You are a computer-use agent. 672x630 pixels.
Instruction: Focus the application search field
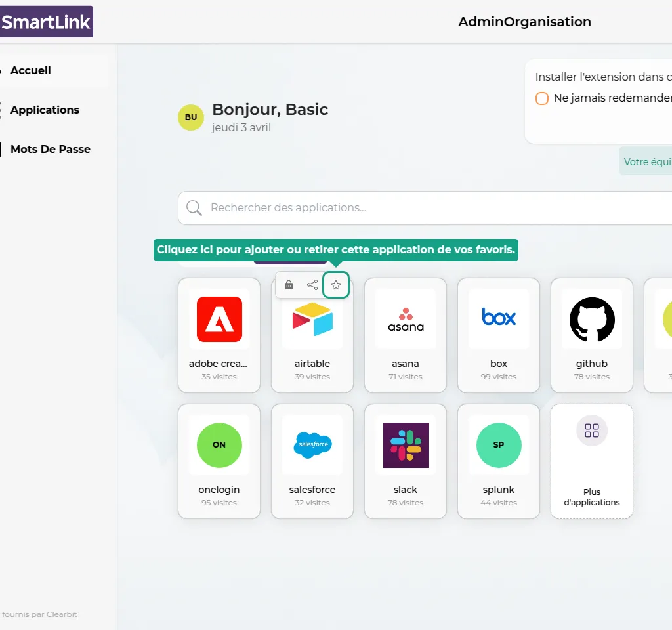[425, 208]
